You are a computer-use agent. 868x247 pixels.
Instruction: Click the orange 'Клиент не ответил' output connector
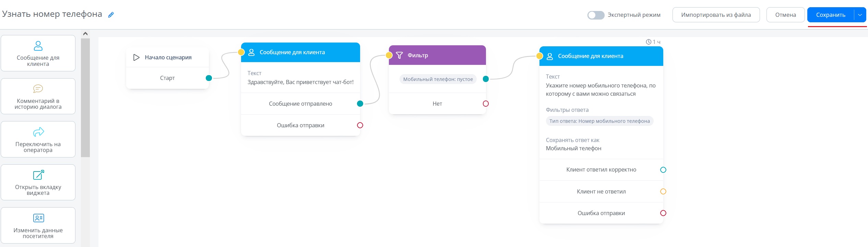[x=663, y=191]
